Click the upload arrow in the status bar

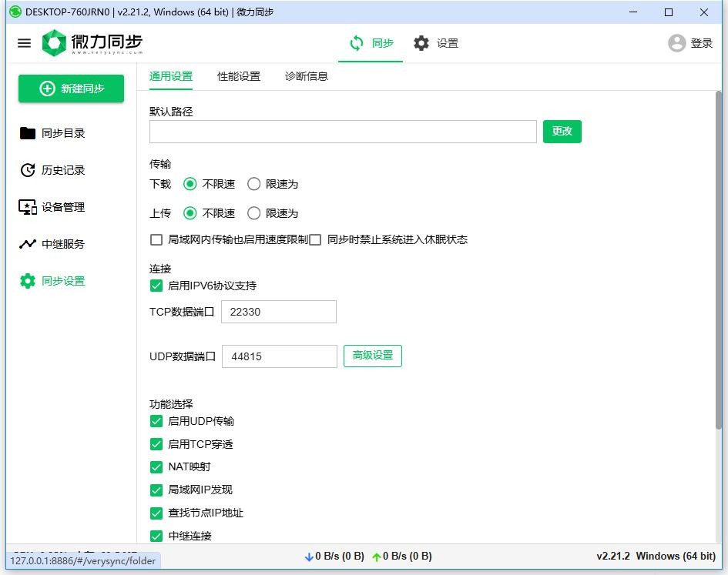pos(377,557)
